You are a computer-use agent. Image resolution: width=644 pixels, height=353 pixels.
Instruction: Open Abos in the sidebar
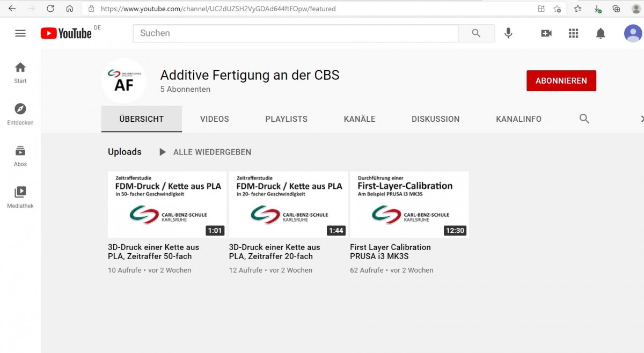coord(20,156)
